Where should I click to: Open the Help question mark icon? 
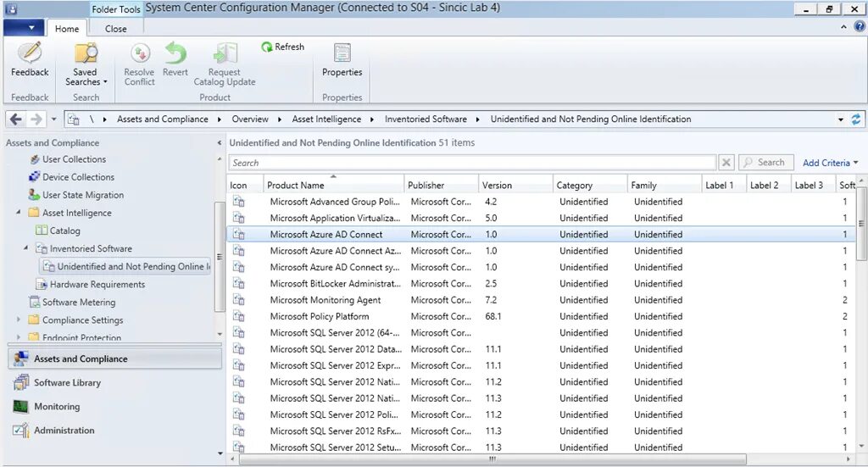click(860, 26)
